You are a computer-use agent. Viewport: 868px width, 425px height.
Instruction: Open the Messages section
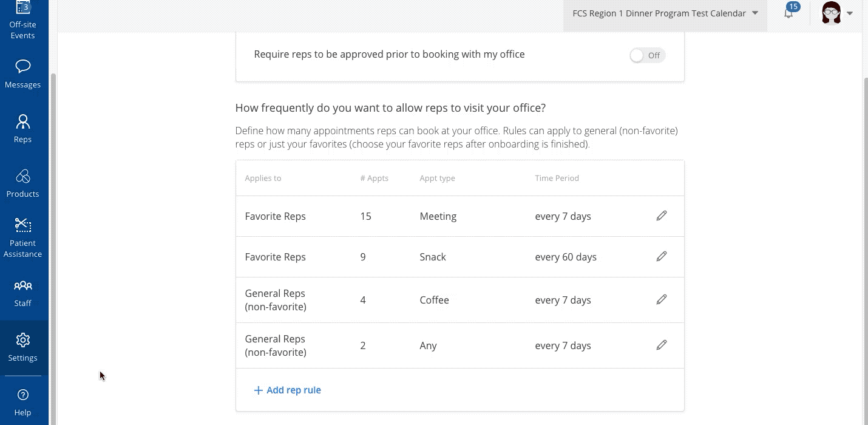click(22, 73)
